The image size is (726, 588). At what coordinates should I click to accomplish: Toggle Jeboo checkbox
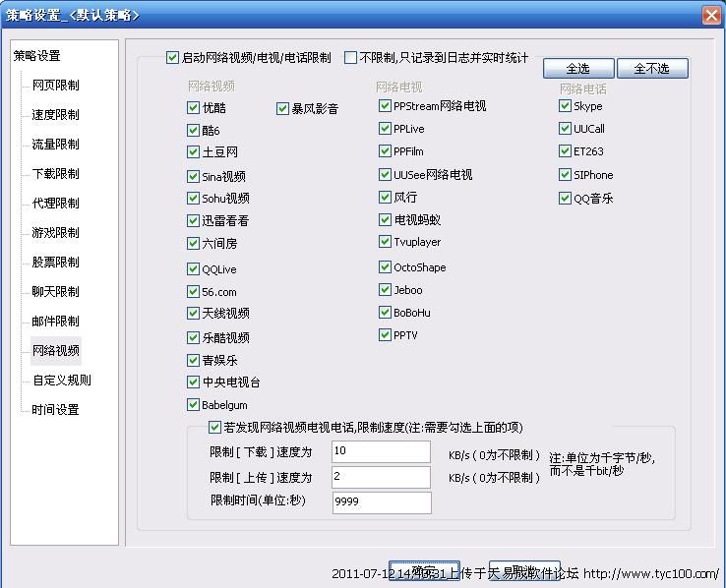pyautogui.click(x=385, y=290)
